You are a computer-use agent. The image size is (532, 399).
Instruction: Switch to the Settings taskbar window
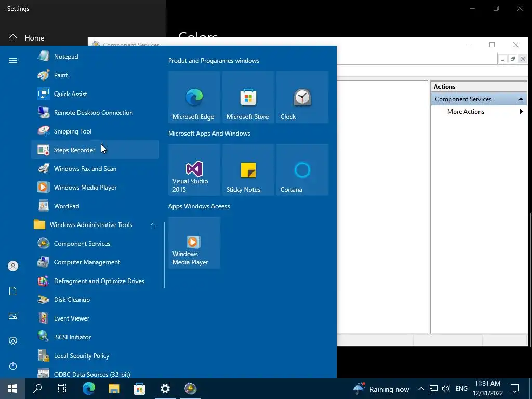165,389
